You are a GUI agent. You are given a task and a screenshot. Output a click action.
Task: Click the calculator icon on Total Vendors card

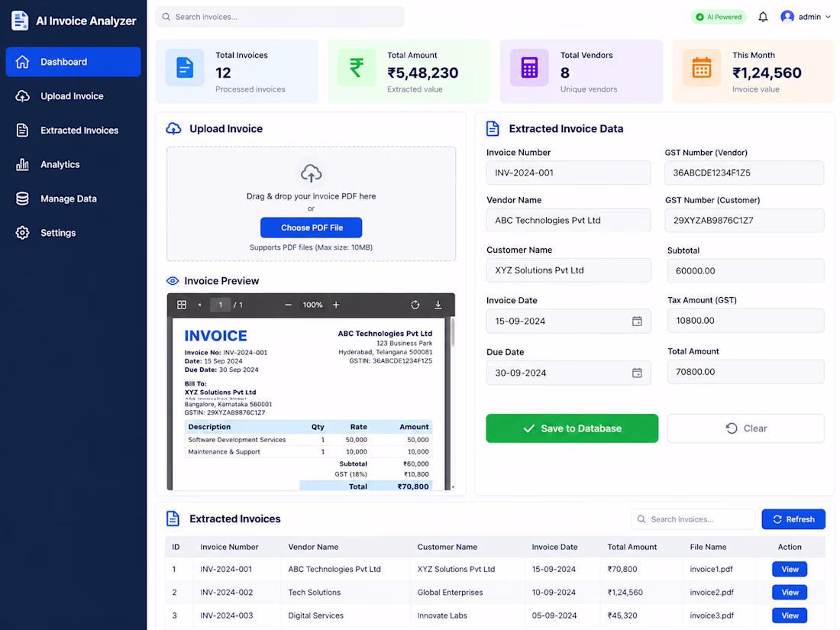pyautogui.click(x=529, y=68)
